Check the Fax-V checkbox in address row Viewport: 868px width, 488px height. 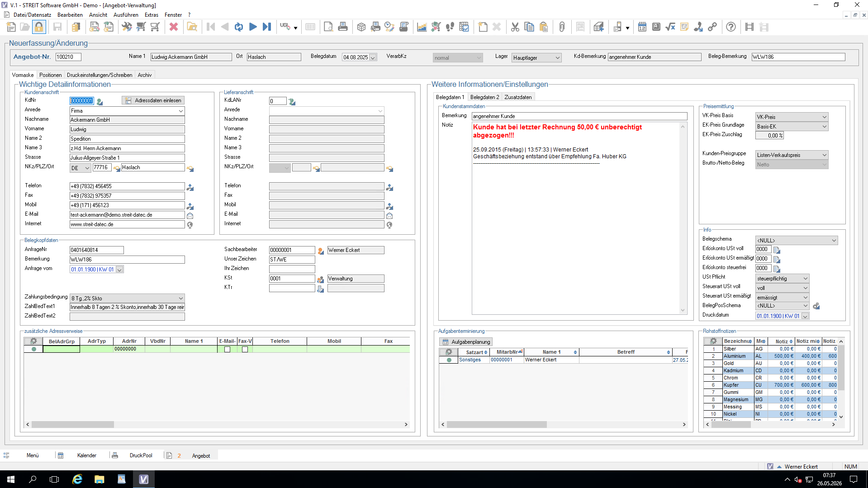point(245,349)
